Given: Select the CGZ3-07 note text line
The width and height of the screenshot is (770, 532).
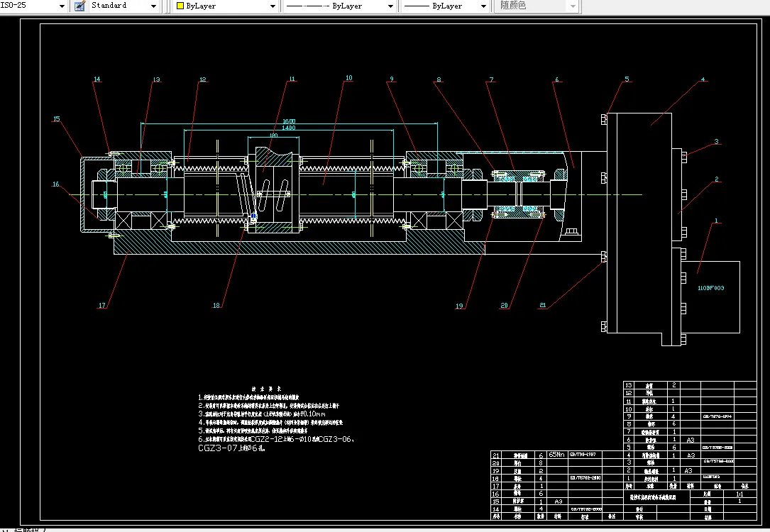Looking at the screenshot, I should click(x=232, y=448).
